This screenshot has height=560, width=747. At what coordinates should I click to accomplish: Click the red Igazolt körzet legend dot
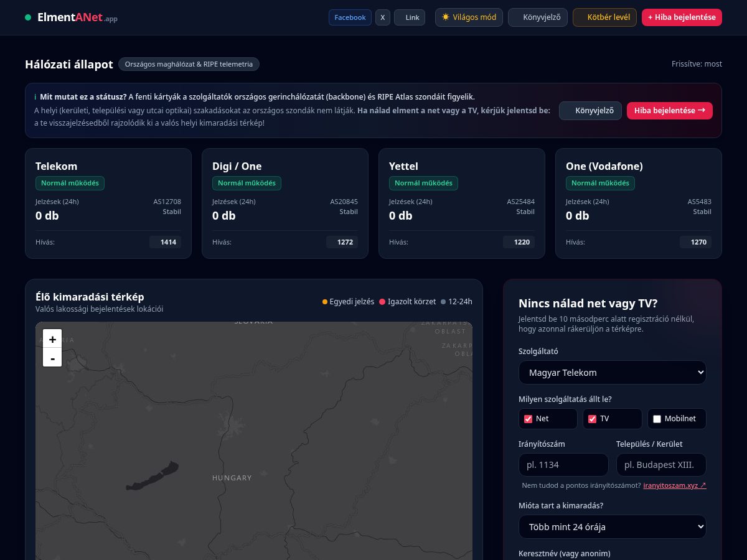click(382, 302)
